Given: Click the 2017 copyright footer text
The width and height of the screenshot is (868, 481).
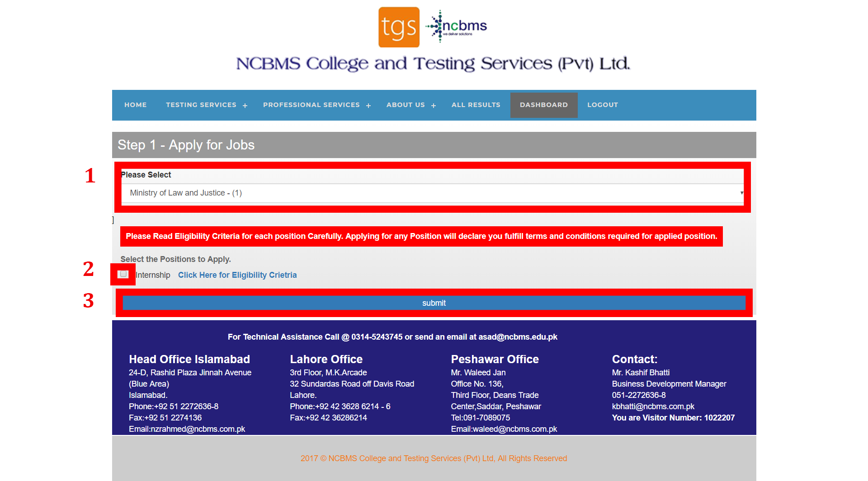Looking at the screenshot, I should [434, 458].
